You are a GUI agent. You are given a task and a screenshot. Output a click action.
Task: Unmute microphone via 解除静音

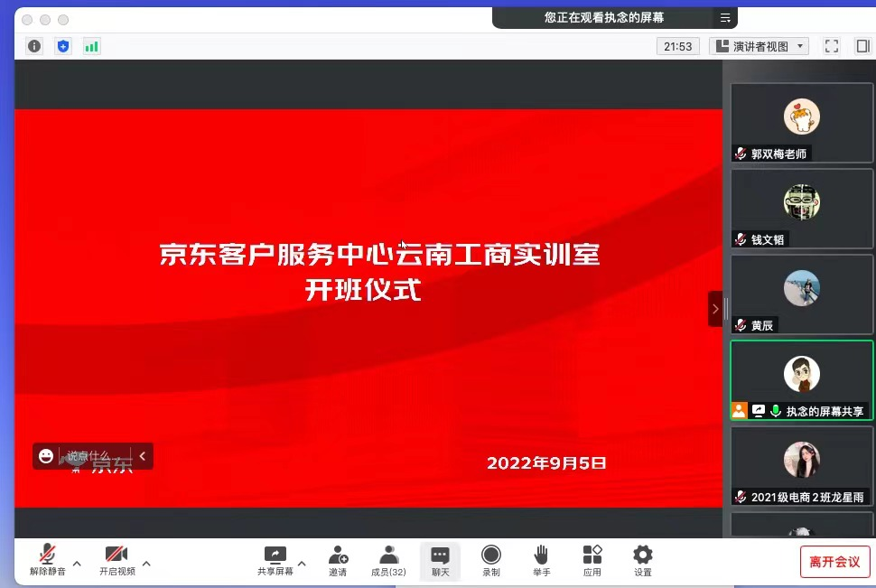tap(47, 560)
